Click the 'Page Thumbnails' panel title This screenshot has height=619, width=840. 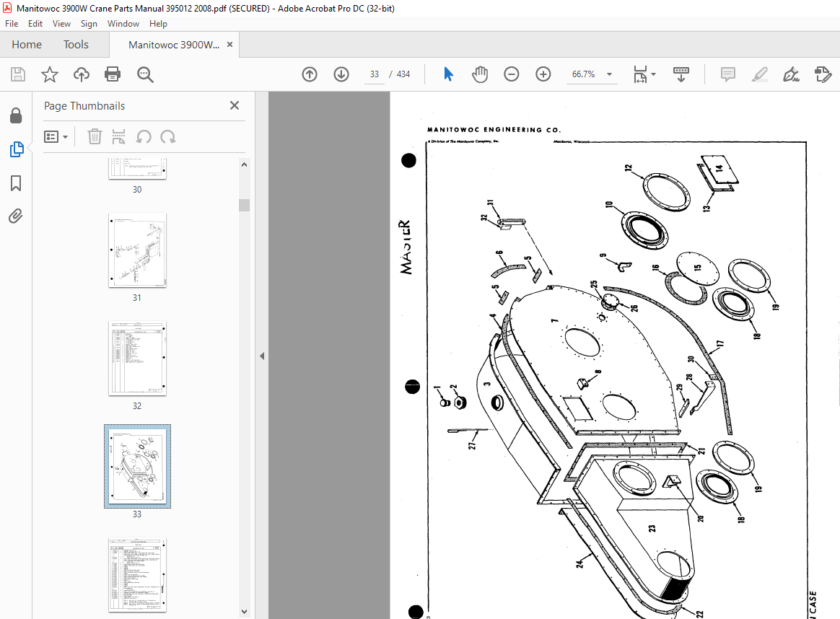click(84, 106)
